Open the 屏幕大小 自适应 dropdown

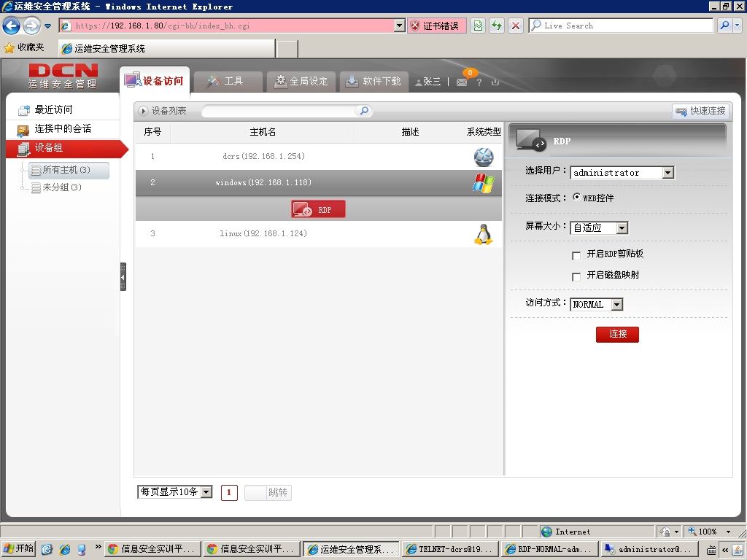[599, 228]
